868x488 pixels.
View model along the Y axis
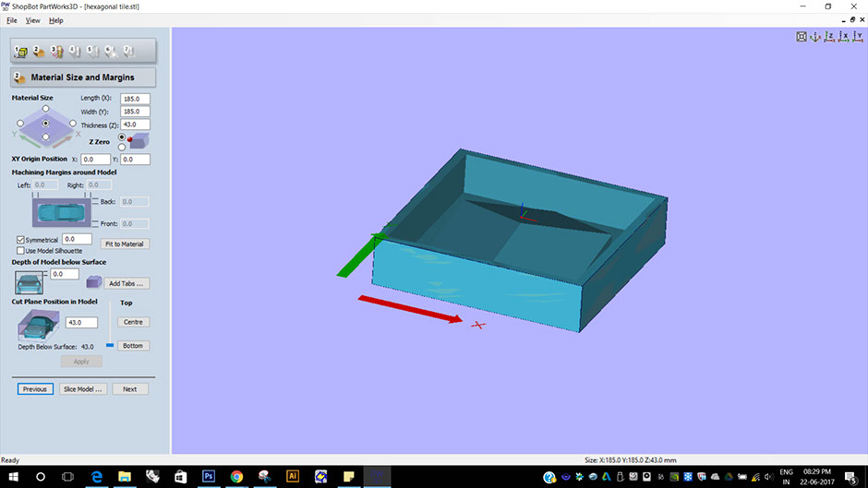pos(858,37)
